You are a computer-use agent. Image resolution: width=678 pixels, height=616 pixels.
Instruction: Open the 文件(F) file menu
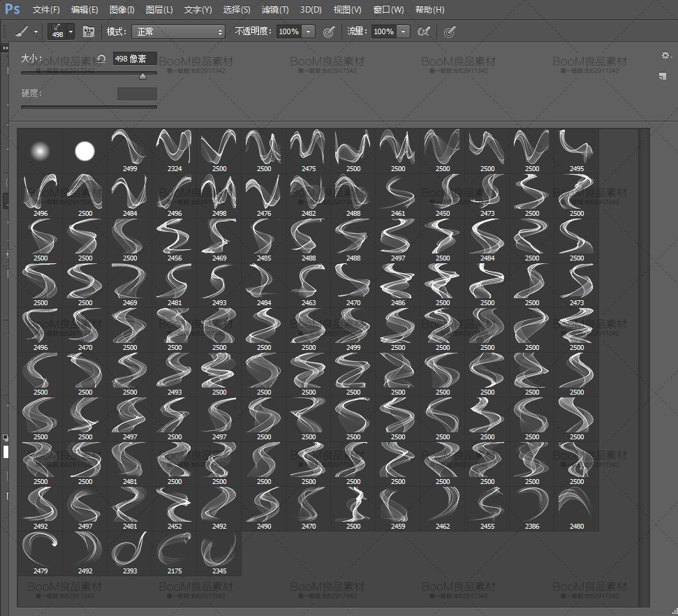pos(46,10)
